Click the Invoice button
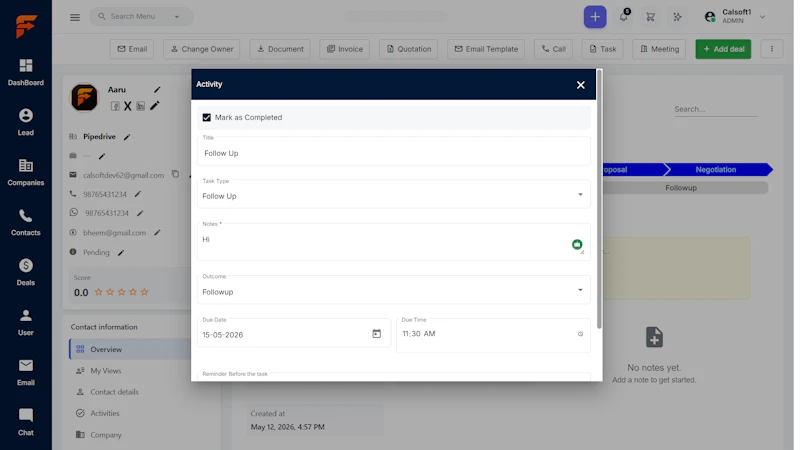The image size is (800, 450). [344, 49]
